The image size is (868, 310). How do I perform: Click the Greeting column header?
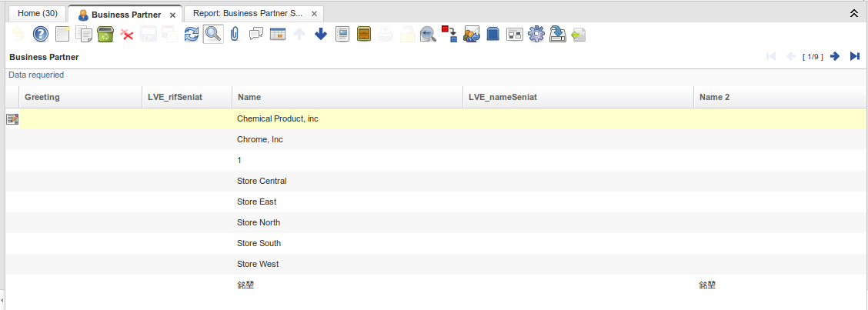coord(42,97)
